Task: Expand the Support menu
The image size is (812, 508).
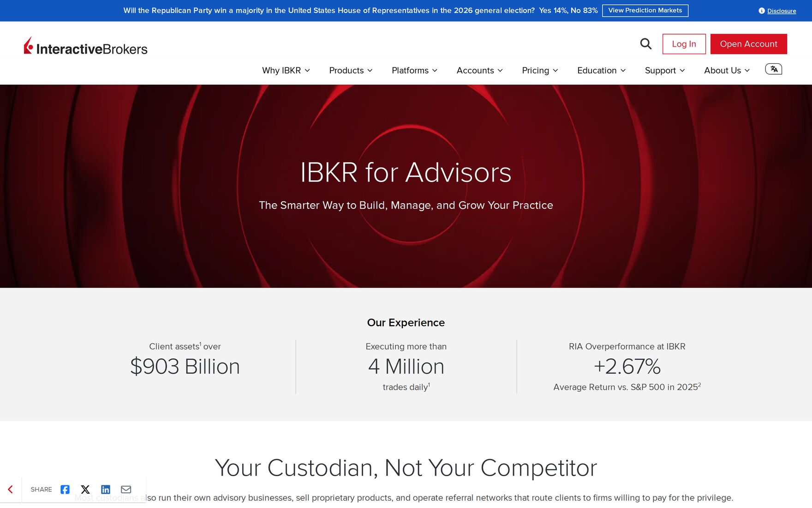Action: [x=665, y=70]
